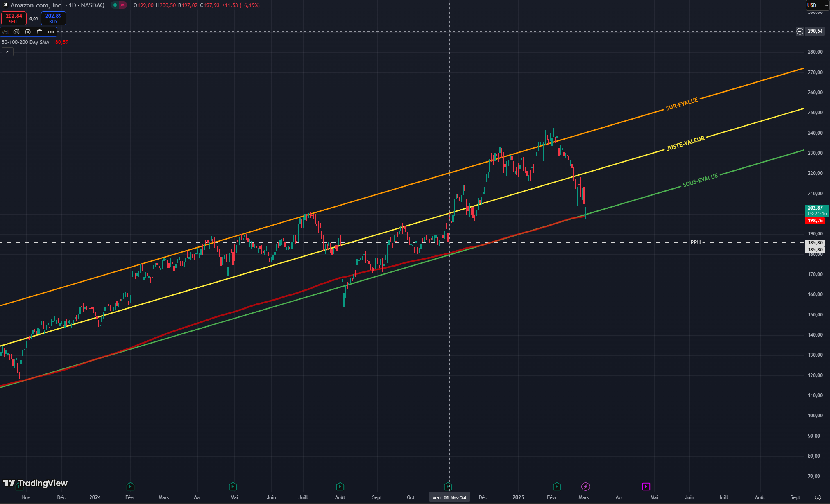Screen dimensions: 830x504
Task: Select the green SOUS-EVALUE trendline label
Action: 701,180
